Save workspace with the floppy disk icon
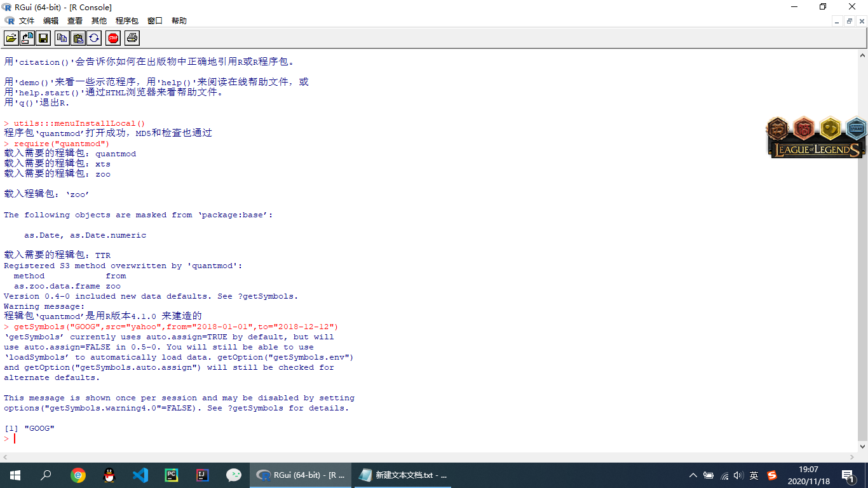868x488 pixels. (x=43, y=38)
